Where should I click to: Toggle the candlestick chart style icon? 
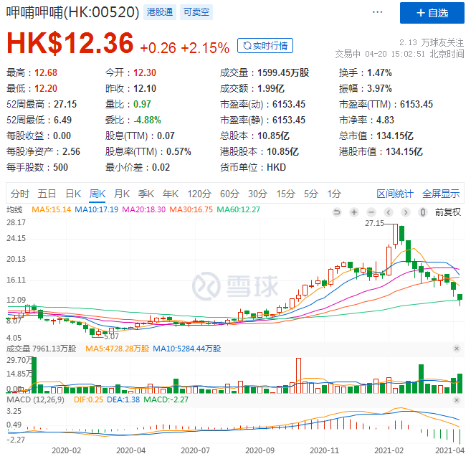[x=422, y=212]
